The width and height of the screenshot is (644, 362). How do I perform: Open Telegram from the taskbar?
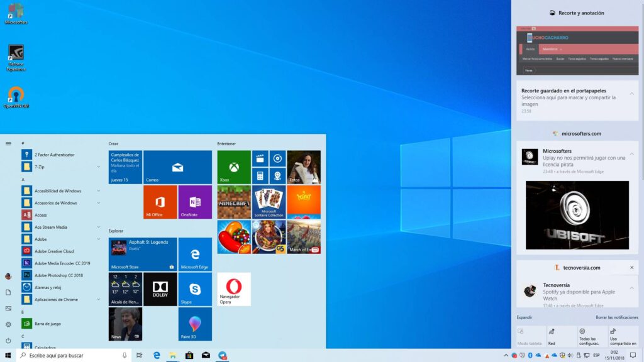click(222, 355)
